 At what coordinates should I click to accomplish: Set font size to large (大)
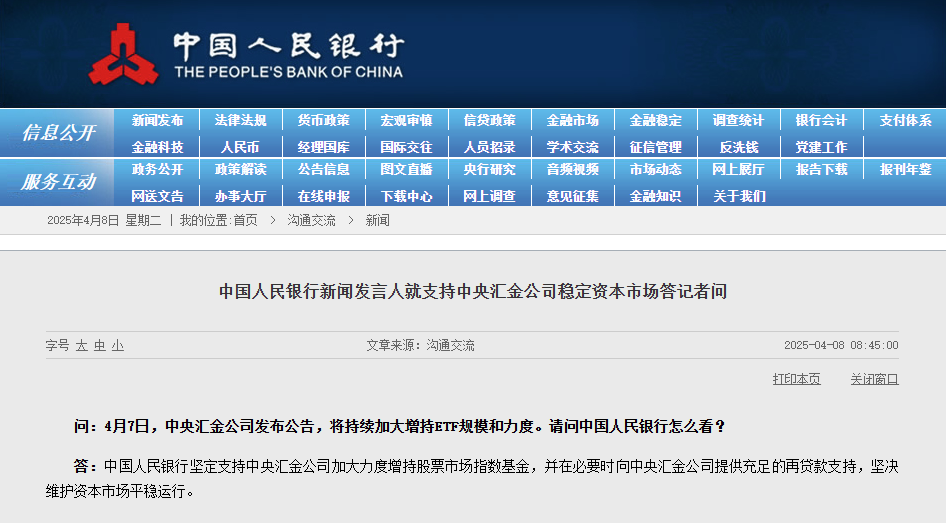coord(82,345)
